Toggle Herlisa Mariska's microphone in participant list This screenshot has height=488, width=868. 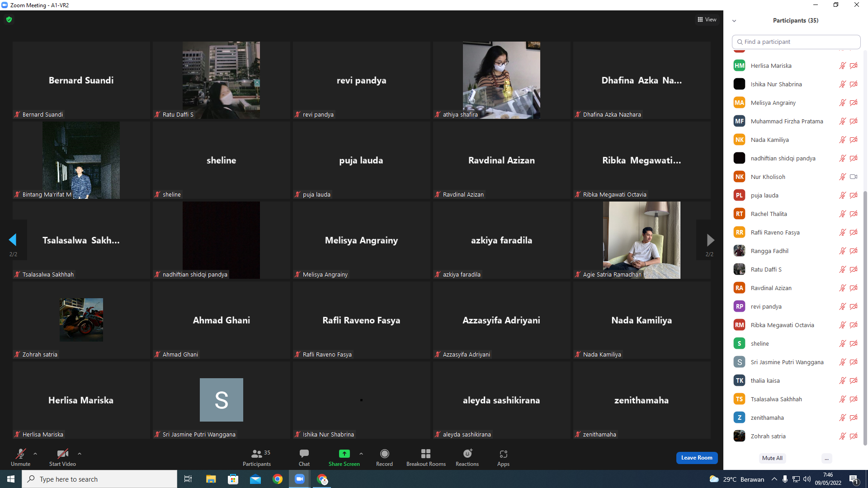pyautogui.click(x=842, y=66)
